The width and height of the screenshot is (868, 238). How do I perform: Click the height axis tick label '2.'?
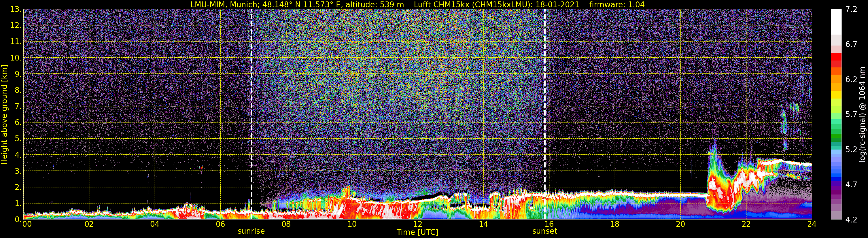click(18, 188)
